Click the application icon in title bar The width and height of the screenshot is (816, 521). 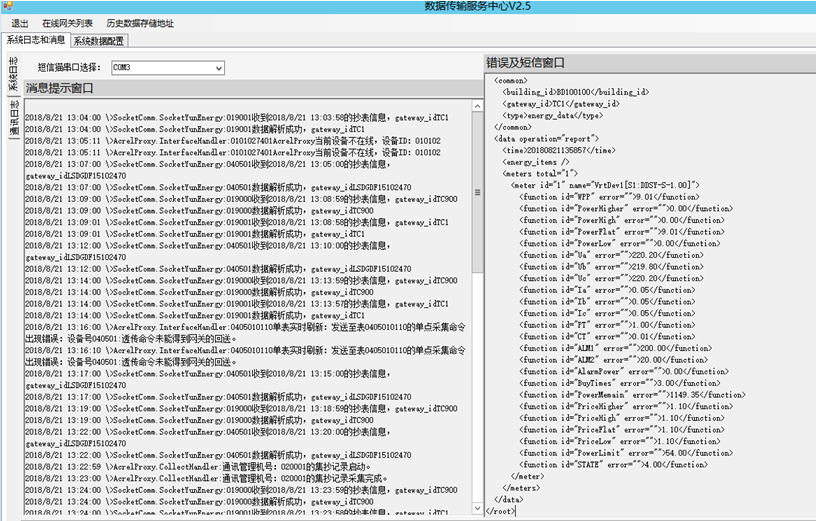pyautogui.click(x=7, y=7)
